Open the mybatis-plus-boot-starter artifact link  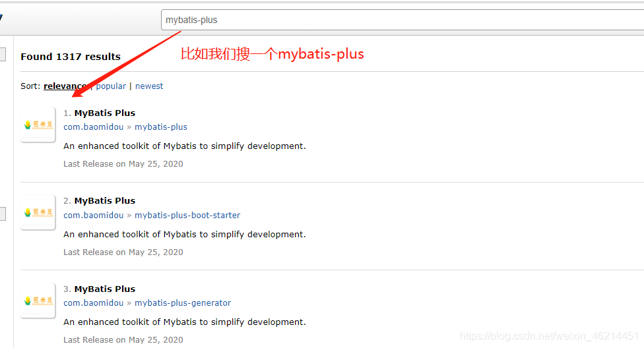(187, 215)
